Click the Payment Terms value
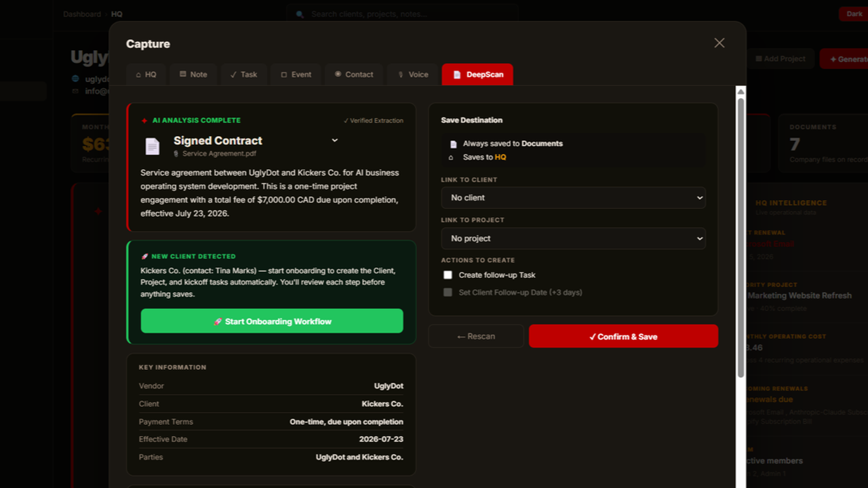 pyautogui.click(x=347, y=422)
